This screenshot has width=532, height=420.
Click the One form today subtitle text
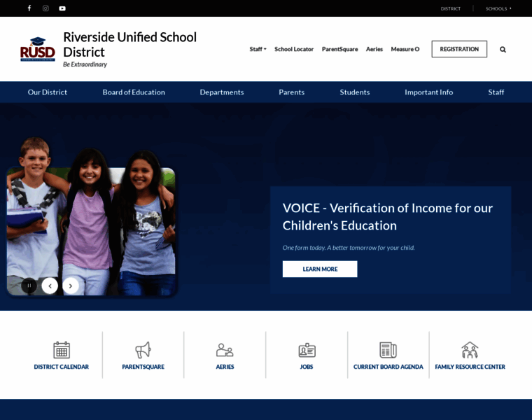(349, 248)
